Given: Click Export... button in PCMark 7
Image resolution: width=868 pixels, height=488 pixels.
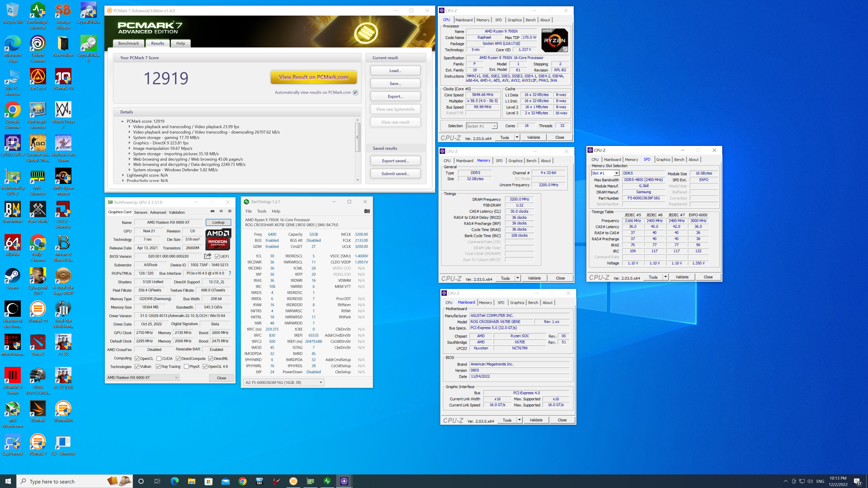Looking at the screenshot, I should pyautogui.click(x=395, y=96).
